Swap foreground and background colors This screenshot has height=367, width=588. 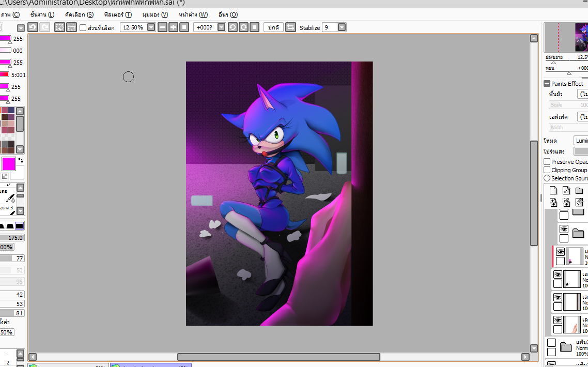coord(21,161)
